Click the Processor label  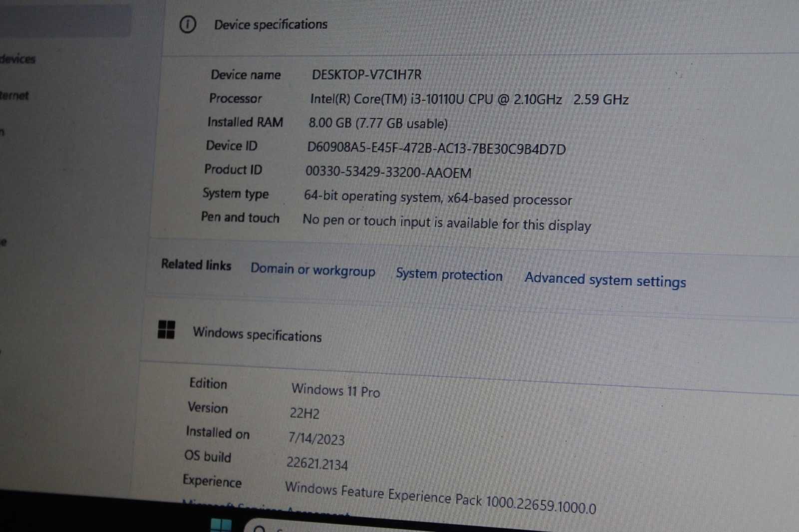pos(235,98)
